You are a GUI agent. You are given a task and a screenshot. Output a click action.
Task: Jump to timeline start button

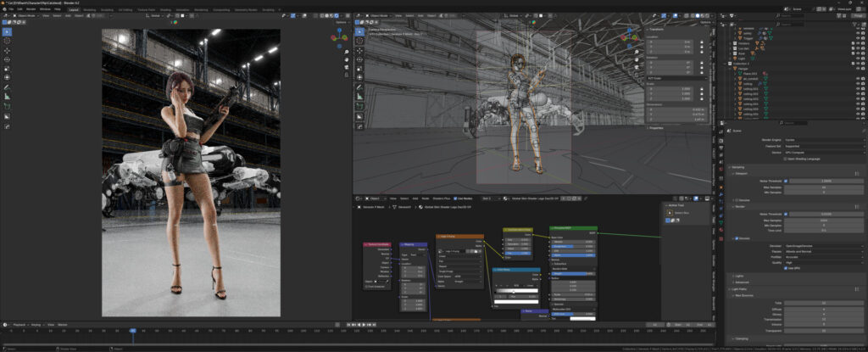pyautogui.click(x=348, y=324)
